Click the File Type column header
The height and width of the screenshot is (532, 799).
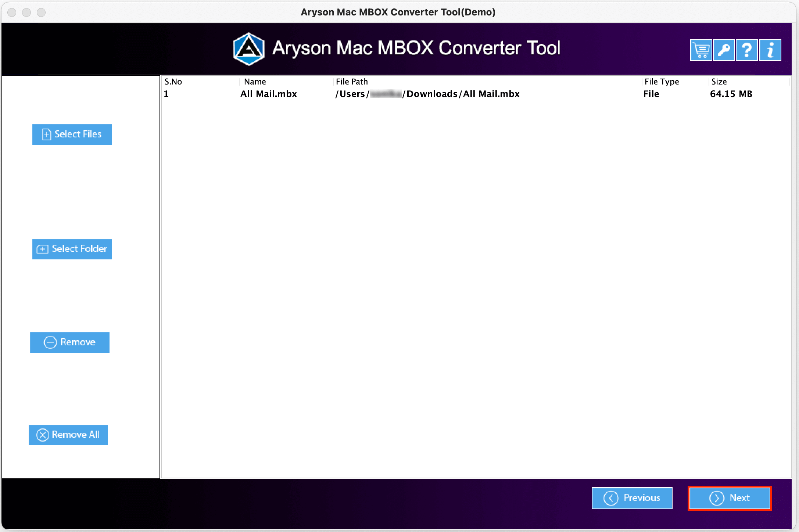point(675,82)
